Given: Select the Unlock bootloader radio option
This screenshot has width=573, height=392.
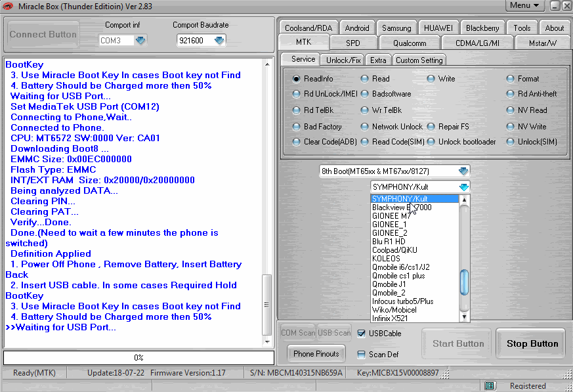Looking at the screenshot, I should (431, 142).
